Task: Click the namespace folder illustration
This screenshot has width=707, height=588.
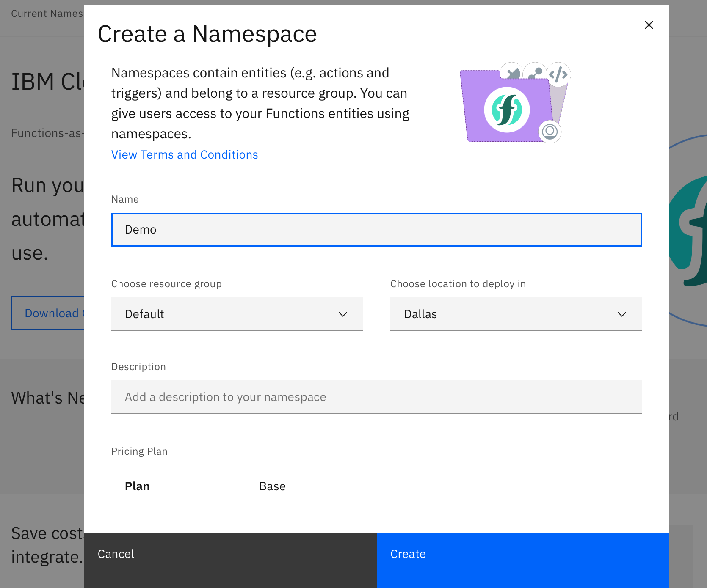Action: 515,103
